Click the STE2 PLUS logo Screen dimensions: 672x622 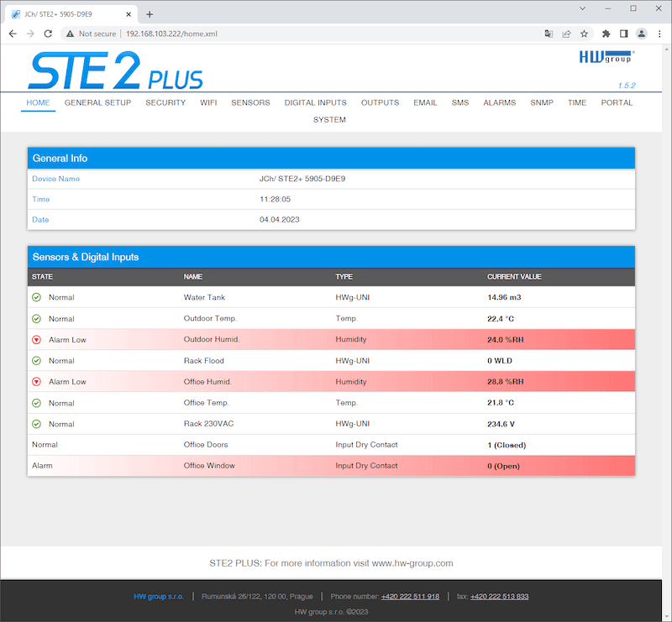[115, 71]
